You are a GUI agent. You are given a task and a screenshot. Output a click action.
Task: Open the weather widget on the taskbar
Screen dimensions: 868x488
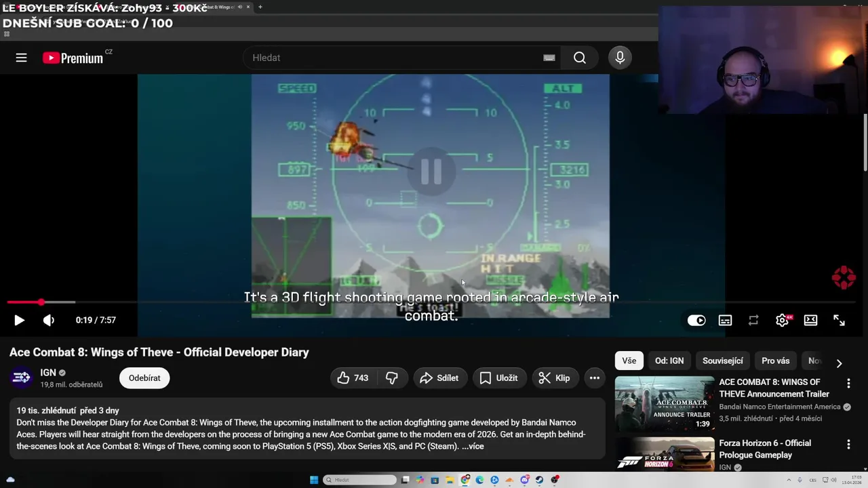pos(10,480)
